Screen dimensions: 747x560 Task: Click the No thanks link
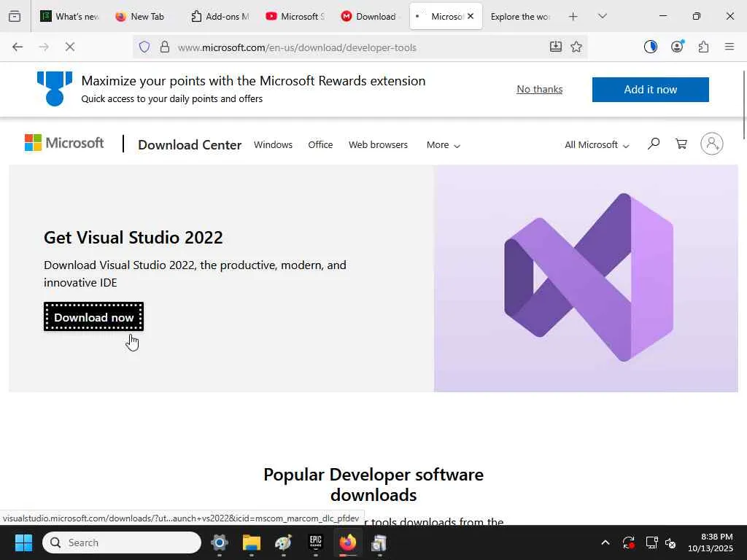[x=539, y=89]
